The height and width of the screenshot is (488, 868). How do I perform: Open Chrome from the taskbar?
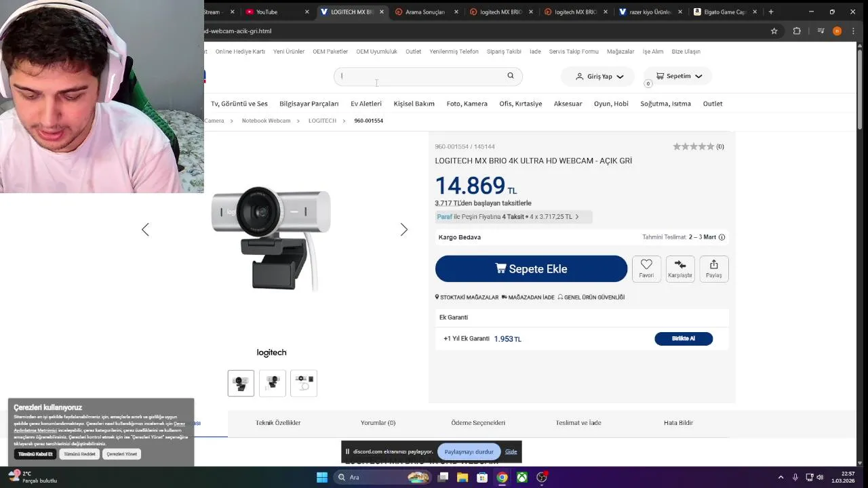click(x=502, y=477)
